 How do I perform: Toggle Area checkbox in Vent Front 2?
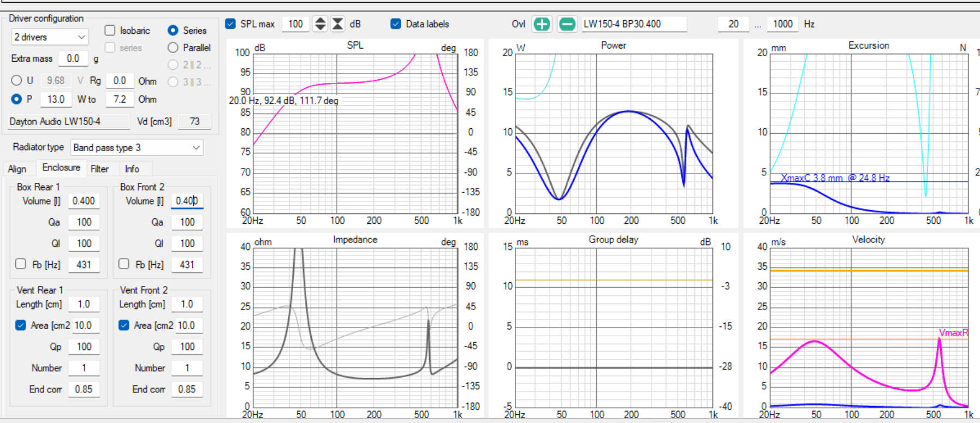point(124,325)
